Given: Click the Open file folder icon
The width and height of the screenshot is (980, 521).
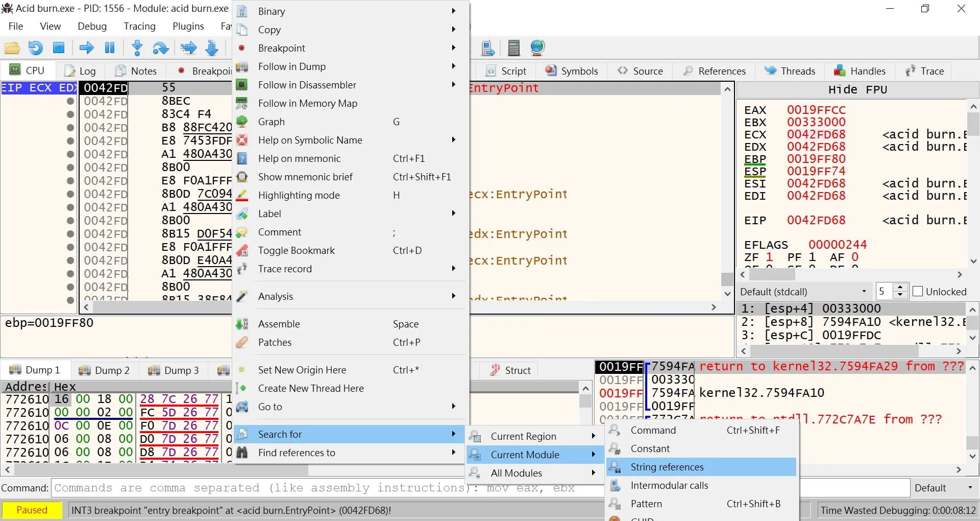Looking at the screenshot, I should coord(12,48).
